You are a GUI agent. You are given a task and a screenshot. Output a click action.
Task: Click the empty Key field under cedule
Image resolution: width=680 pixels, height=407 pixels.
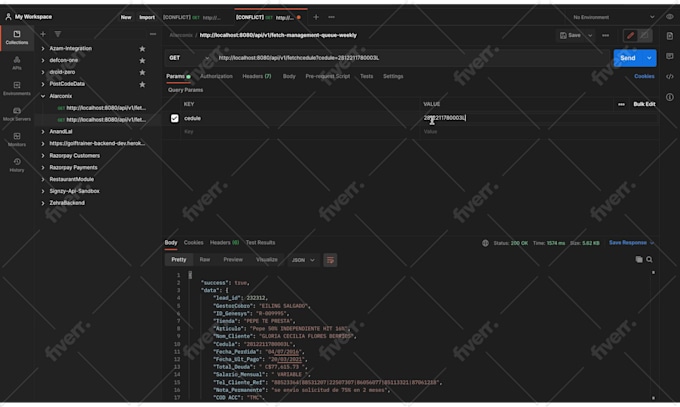(299, 131)
